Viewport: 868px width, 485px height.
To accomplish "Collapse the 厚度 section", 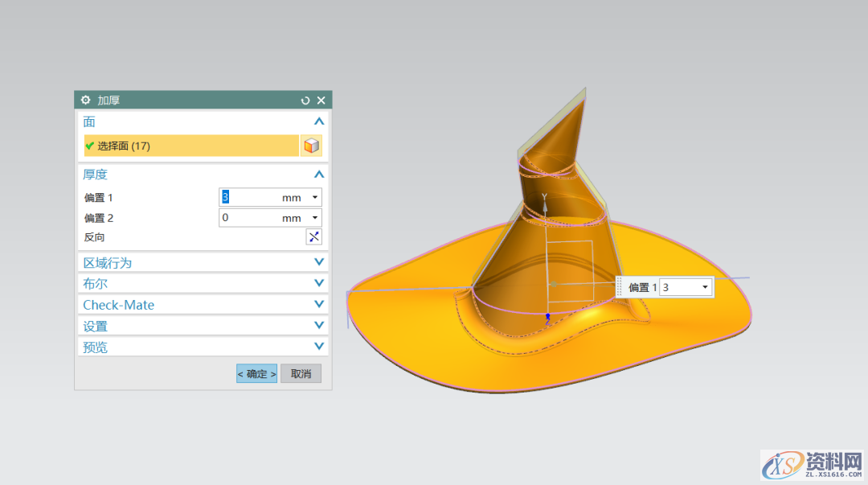I will [x=319, y=175].
